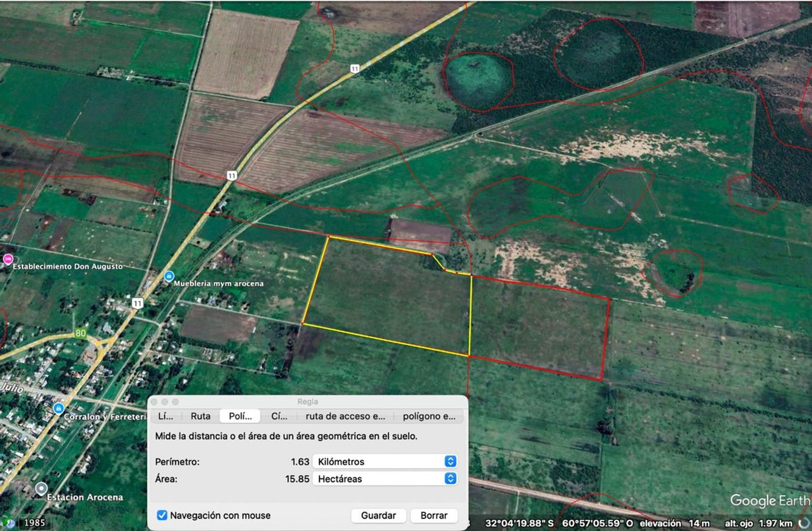Select the Cí... (Círculo) tab
This screenshot has width=812, height=531.
[x=279, y=416]
